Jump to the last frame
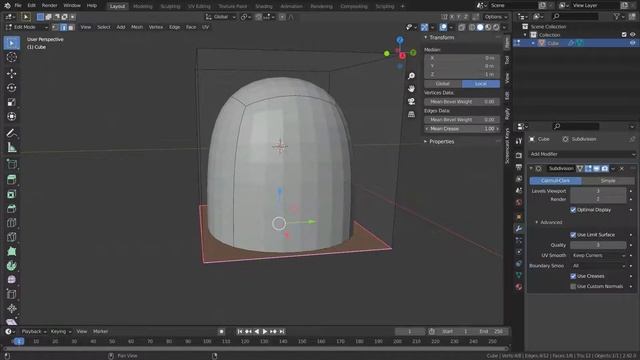The width and height of the screenshot is (640, 360). (x=282, y=331)
